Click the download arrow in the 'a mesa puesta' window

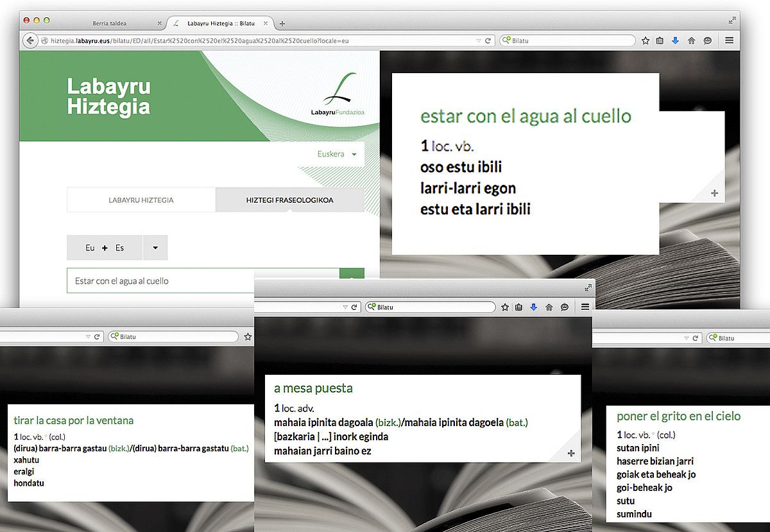tap(533, 307)
